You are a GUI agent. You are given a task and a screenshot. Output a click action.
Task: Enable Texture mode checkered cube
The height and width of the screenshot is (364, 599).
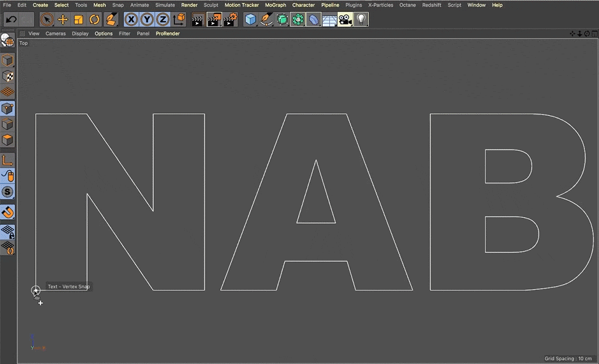tap(8, 77)
